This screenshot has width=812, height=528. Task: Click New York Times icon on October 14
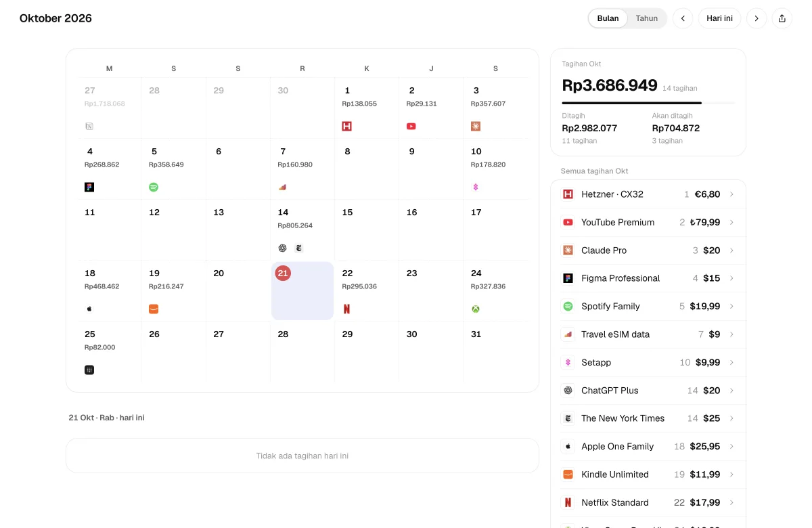coord(299,248)
